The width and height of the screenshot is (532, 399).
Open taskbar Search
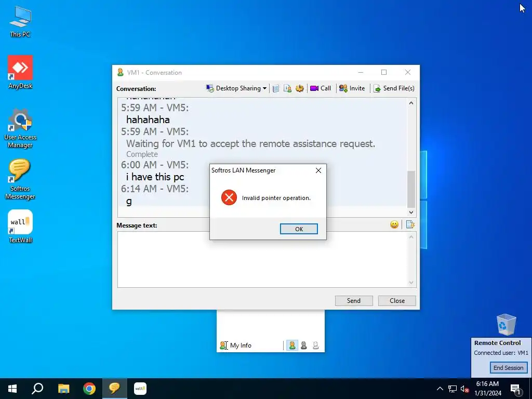click(x=37, y=389)
